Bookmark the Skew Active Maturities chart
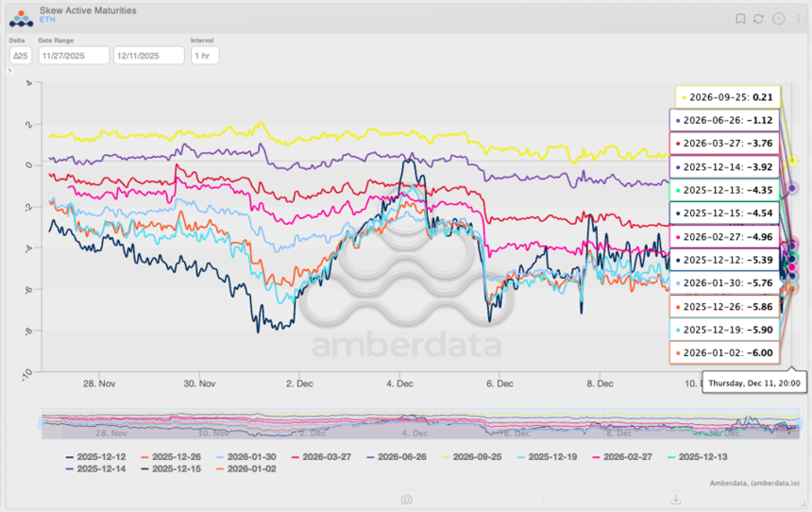This screenshot has width=812, height=512. (x=741, y=19)
